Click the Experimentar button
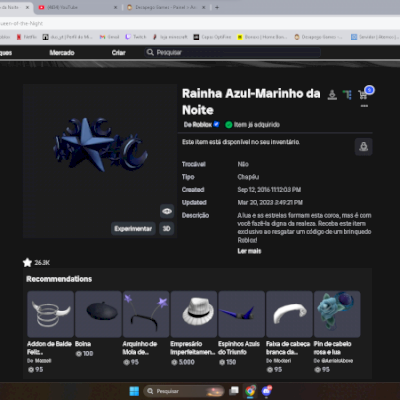 tap(133, 229)
